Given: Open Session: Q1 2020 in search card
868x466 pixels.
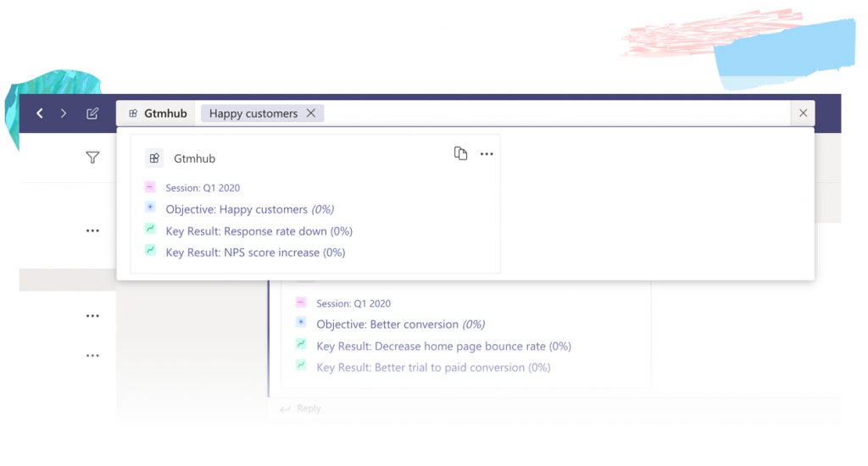Looking at the screenshot, I should click(x=203, y=188).
